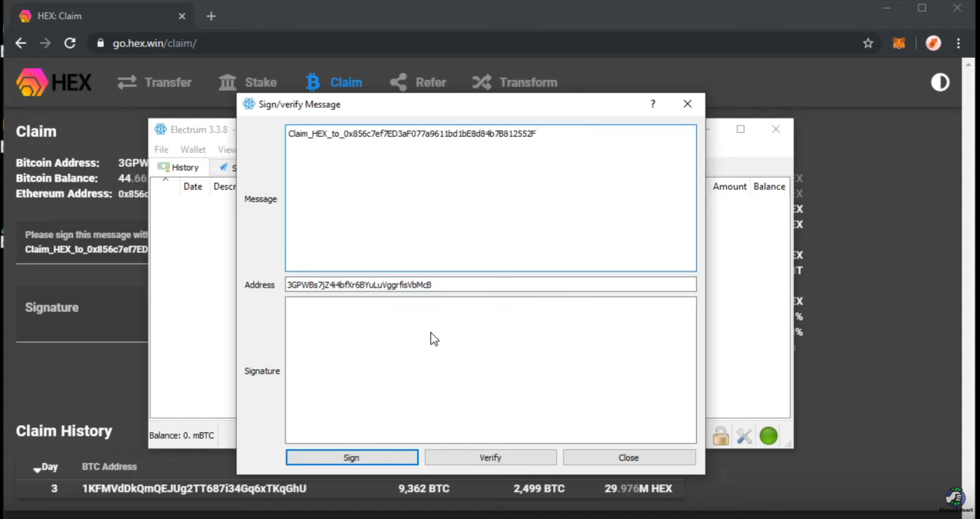Toggle the dark/light theme contrast icon

pos(940,82)
